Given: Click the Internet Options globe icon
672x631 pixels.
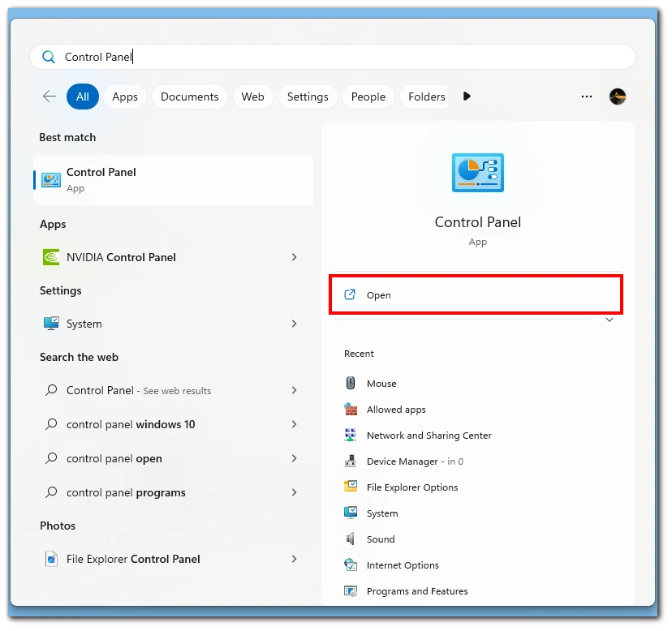Looking at the screenshot, I should pos(351,564).
